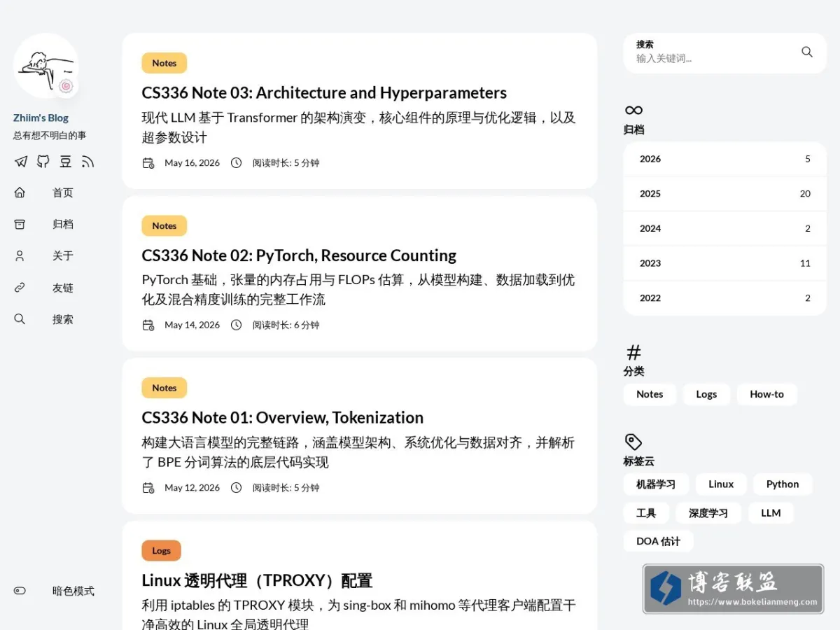Click the archive box icon beside 归档
This screenshot has width=840, height=630.
20,224
